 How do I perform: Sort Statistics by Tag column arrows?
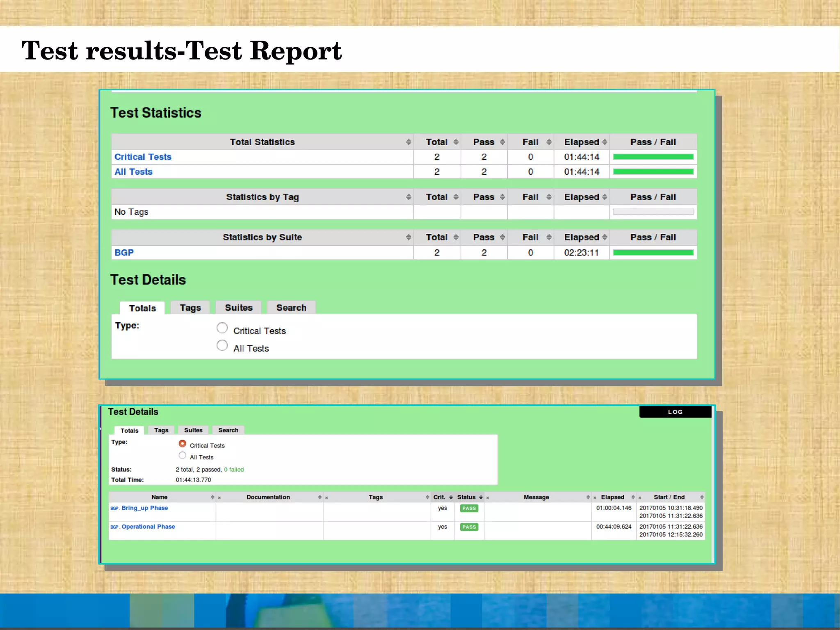(x=408, y=197)
